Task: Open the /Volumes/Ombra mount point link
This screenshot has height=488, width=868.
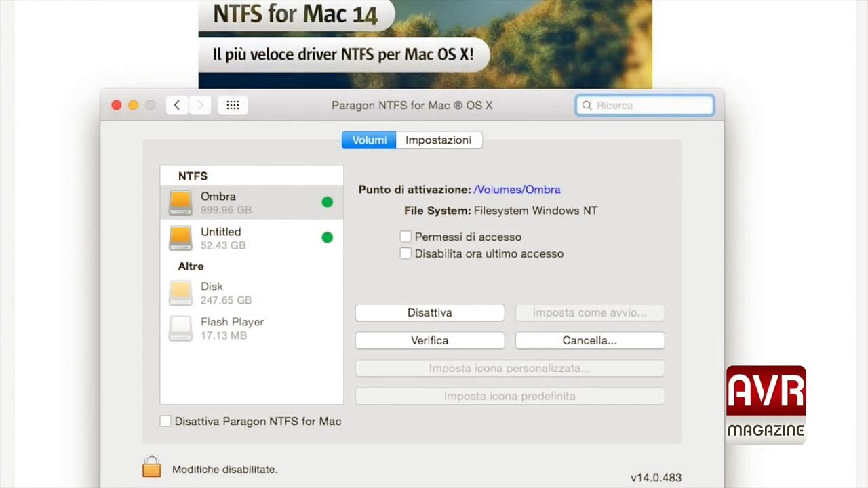Action: point(517,190)
